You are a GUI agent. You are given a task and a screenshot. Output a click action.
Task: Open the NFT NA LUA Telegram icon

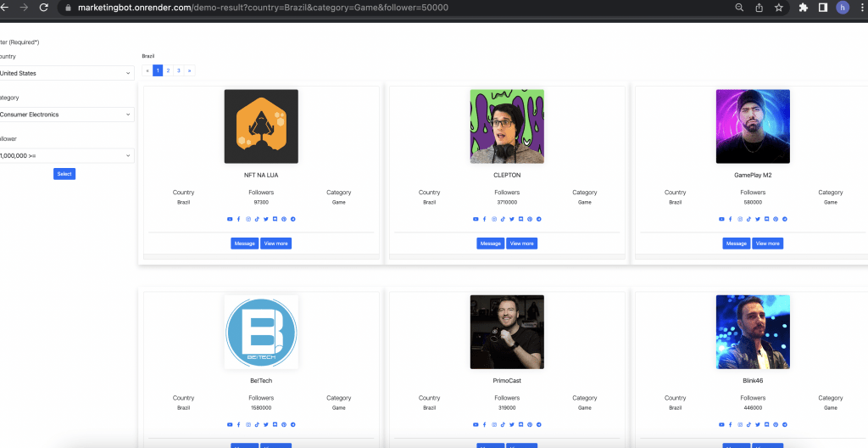click(x=292, y=219)
